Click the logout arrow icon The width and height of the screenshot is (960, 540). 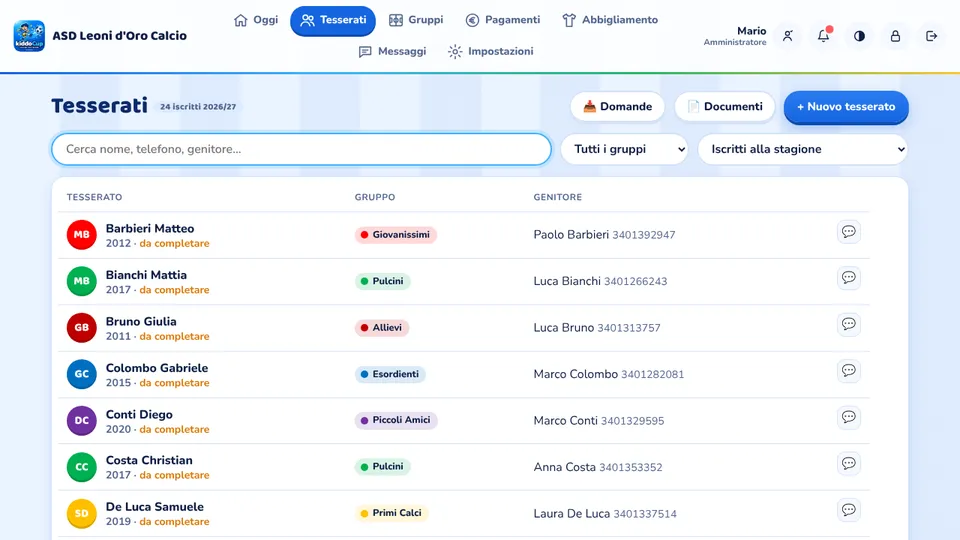point(931,36)
